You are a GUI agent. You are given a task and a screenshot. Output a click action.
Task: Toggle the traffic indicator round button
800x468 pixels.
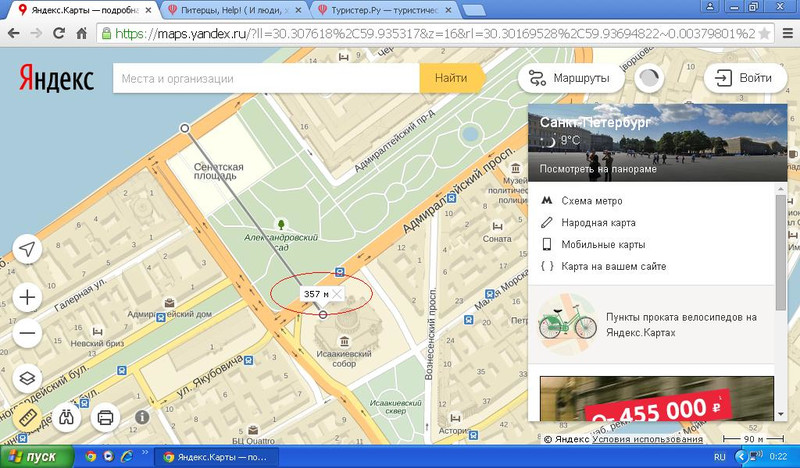tap(649, 78)
